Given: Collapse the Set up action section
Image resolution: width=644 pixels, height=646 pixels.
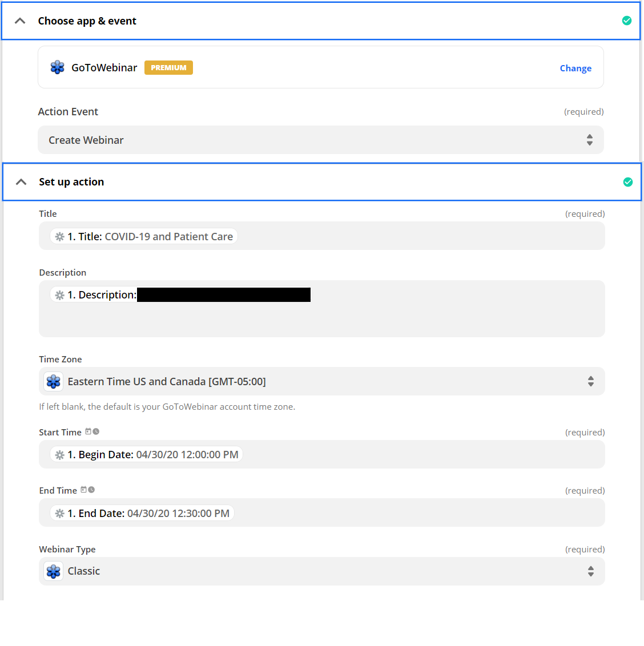Looking at the screenshot, I should coord(21,182).
